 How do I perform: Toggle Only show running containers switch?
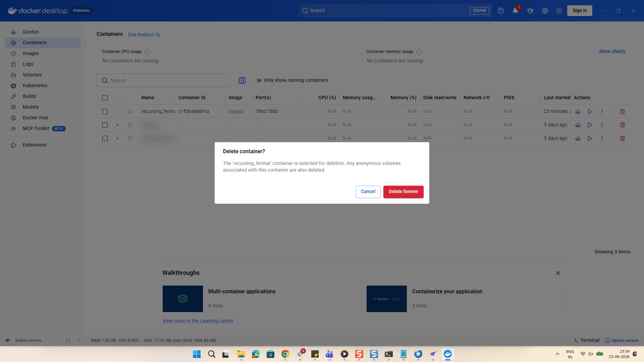pyautogui.click(x=257, y=80)
